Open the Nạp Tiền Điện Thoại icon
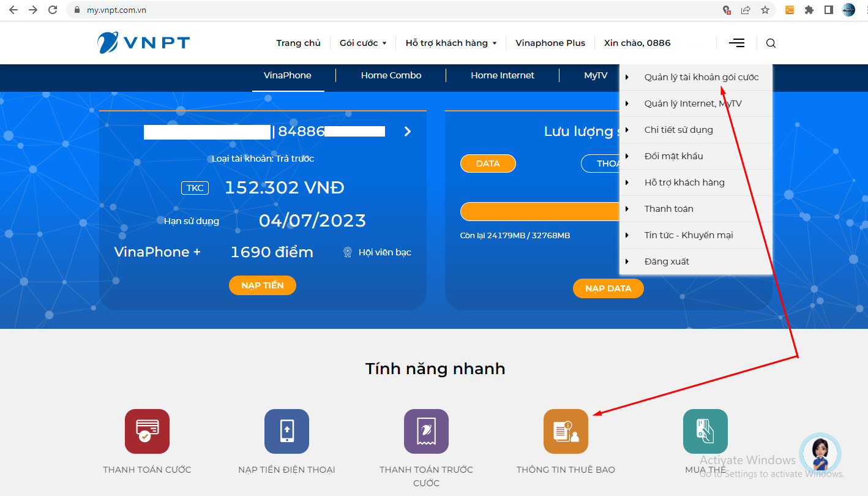Image resolution: width=868 pixels, height=496 pixels. click(286, 431)
